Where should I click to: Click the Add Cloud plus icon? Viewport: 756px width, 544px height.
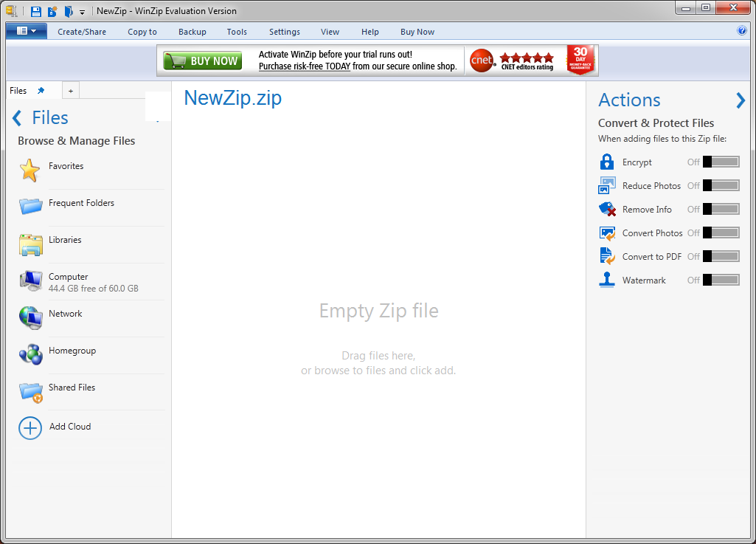(30, 427)
